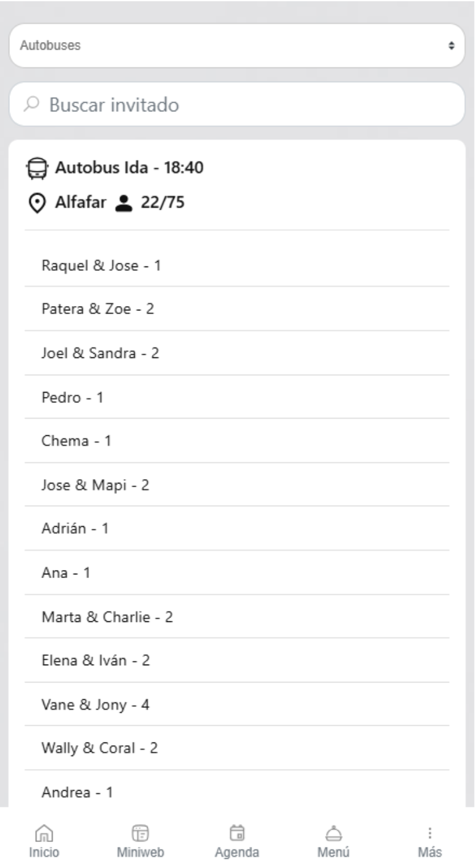Click the dropdown arrows beside Autobuses
Viewport: 475px width, 868px height.
pos(452,46)
